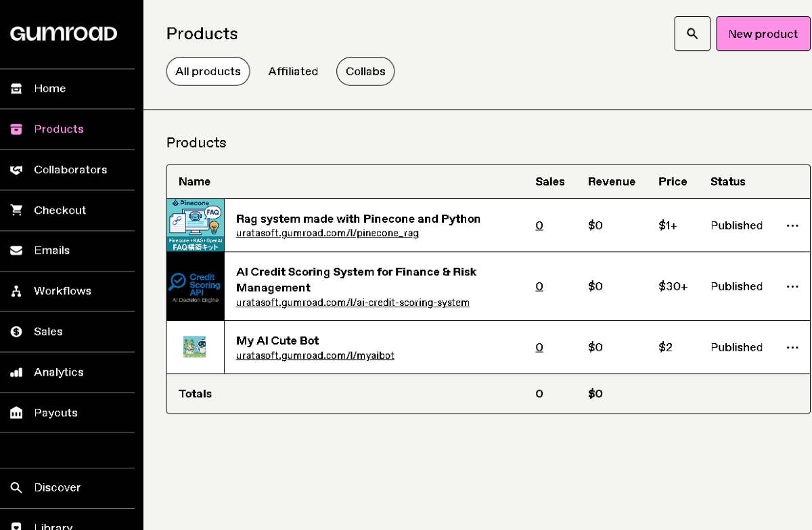Click the Gumroad logo
Viewport: 812px width, 530px height.
(x=64, y=34)
